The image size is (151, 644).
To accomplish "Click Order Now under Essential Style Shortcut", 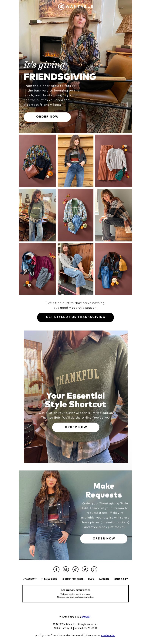I will coord(76,427).
